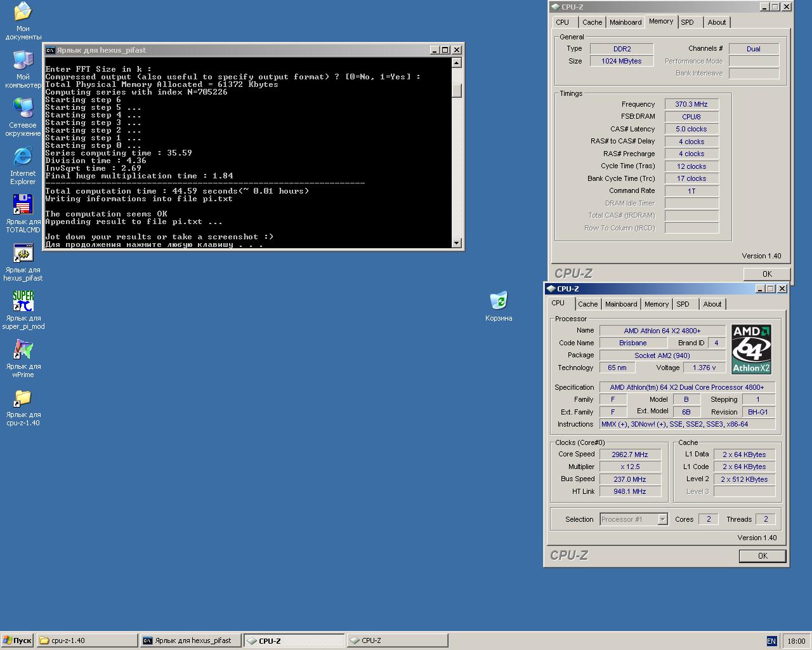This screenshot has width=812, height=650.
Task: Click 'Total computation time : 44.59 seconds' line
Action: (x=177, y=191)
